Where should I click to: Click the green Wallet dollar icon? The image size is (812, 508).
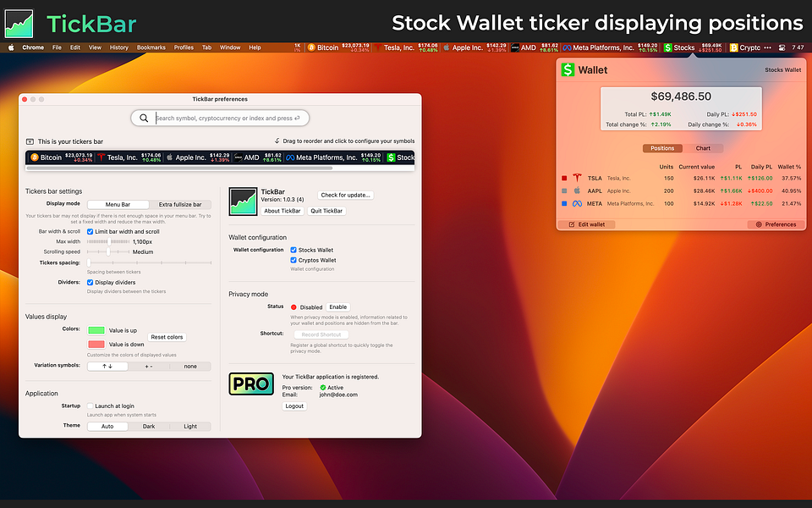[x=568, y=69]
